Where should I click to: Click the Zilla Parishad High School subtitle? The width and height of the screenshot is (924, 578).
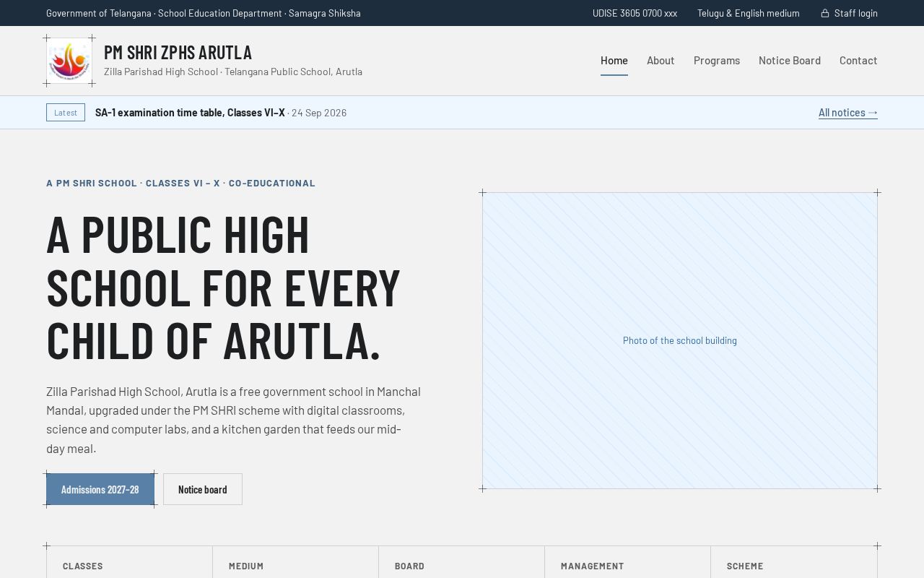233,72
